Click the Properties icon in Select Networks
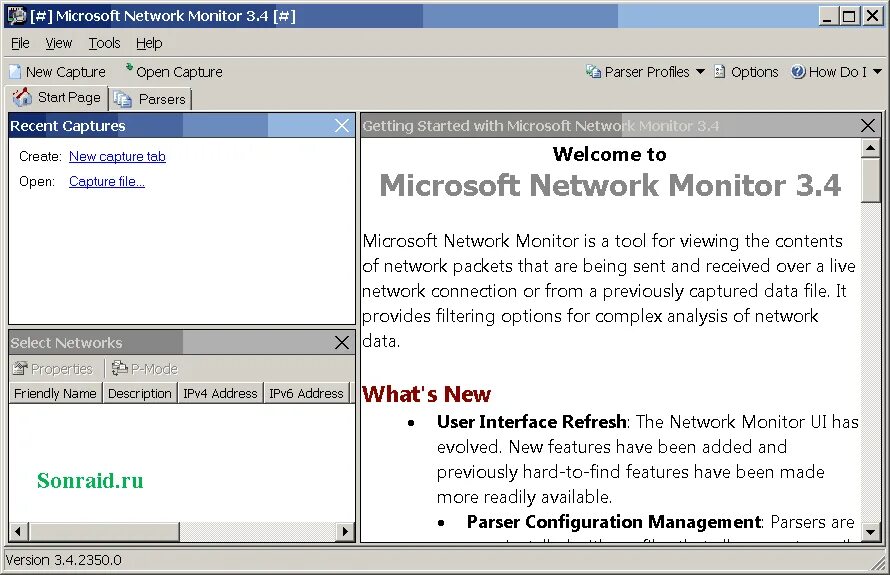Screen dimensions: 890x575 20,368
